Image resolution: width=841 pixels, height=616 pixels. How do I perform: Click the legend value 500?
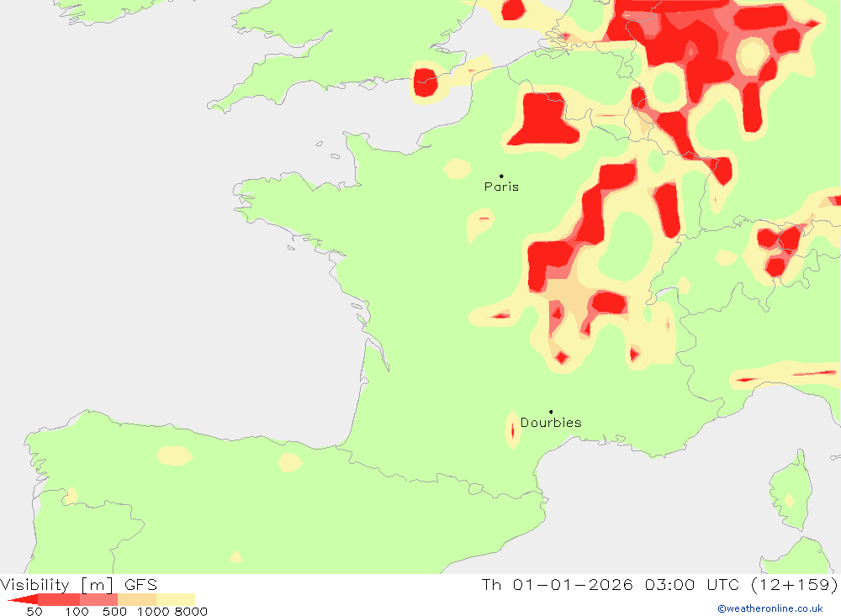pos(114,612)
